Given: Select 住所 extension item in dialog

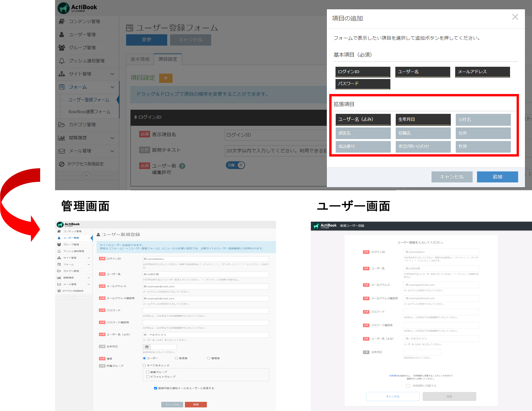Looking at the screenshot, I should click(x=483, y=133).
